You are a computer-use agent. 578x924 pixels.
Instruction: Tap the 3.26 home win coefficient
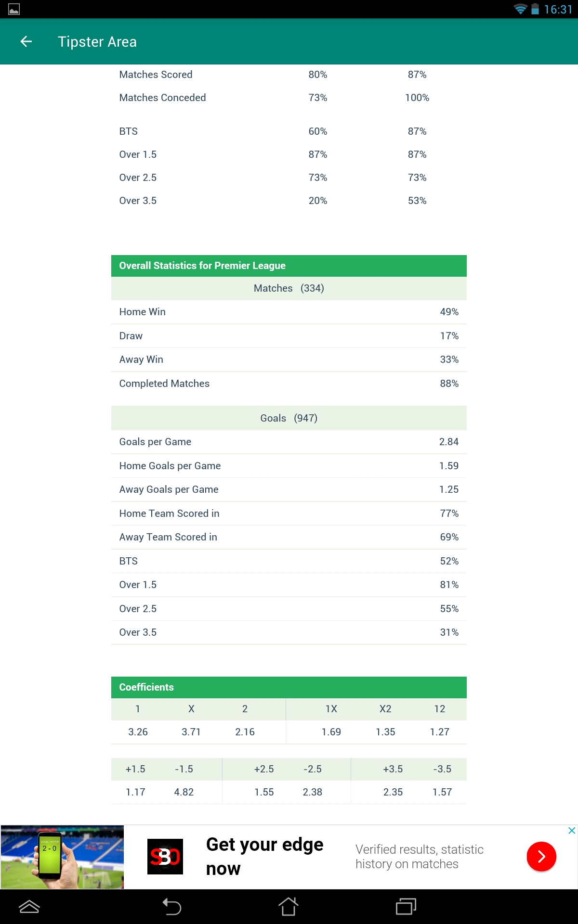138,732
